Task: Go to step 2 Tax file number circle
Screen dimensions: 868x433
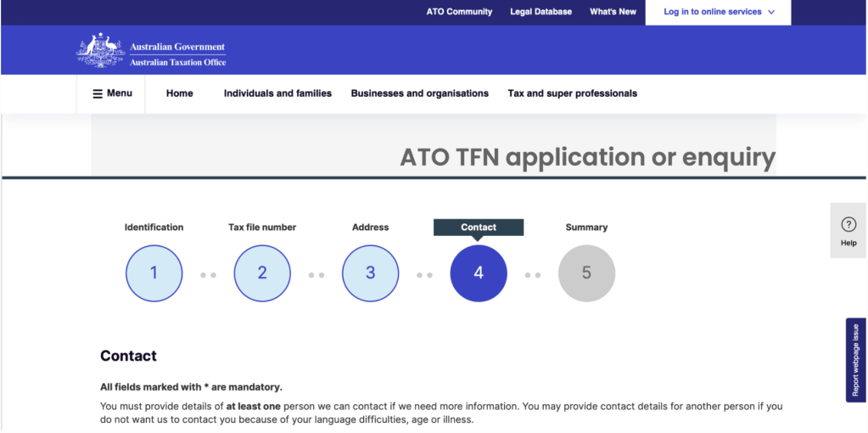Action: coord(262,273)
